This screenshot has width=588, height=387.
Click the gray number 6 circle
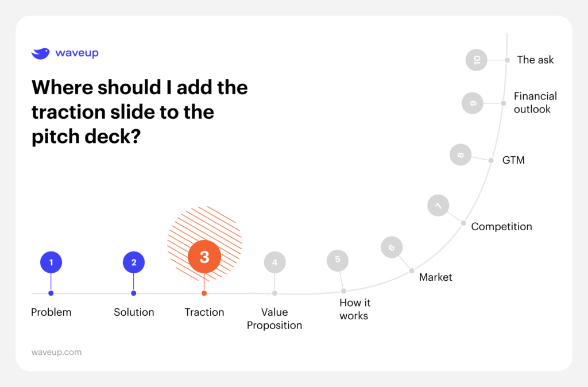tap(392, 247)
